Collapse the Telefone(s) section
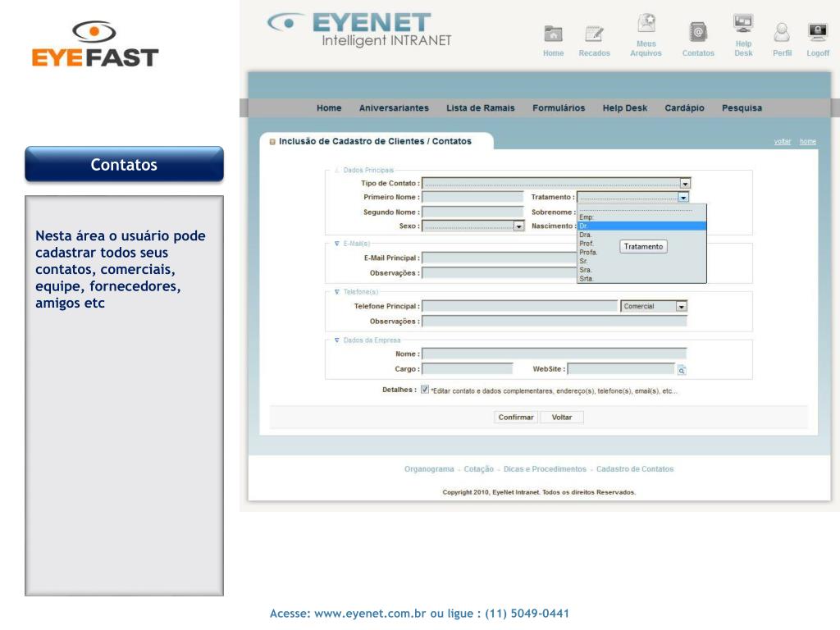 (337, 292)
